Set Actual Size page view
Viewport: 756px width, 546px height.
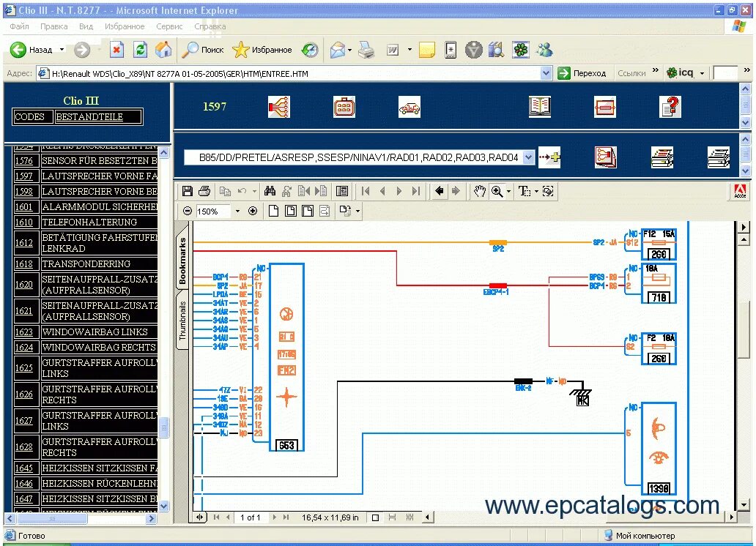273,211
